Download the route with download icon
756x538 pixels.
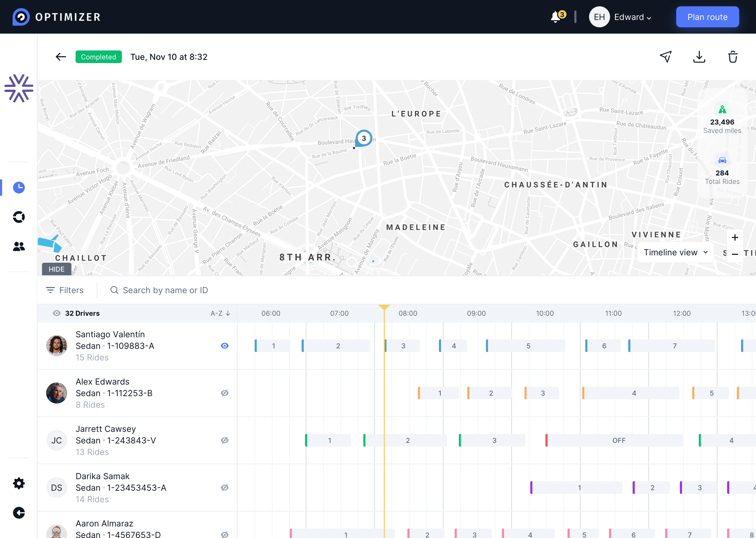(699, 57)
